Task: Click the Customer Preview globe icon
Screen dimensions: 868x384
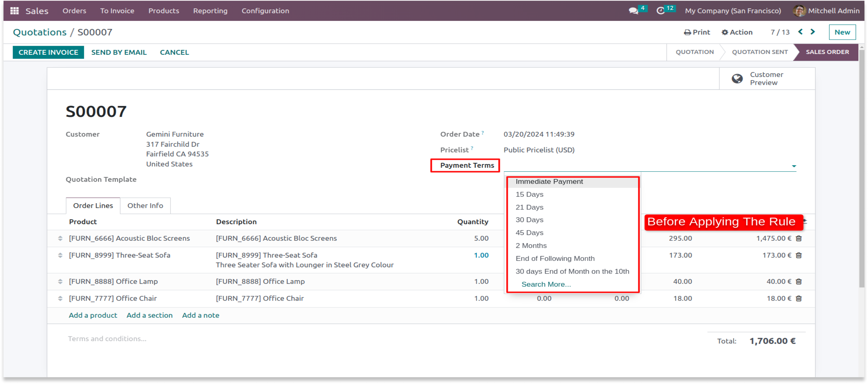Action: [x=737, y=79]
